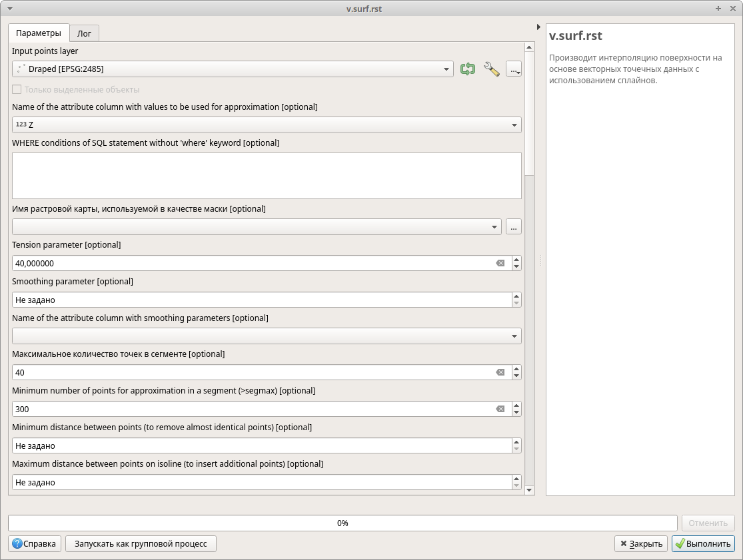The height and width of the screenshot is (560, 743).
Task: Browse for input points layer file
Action: tap(513, 69)
